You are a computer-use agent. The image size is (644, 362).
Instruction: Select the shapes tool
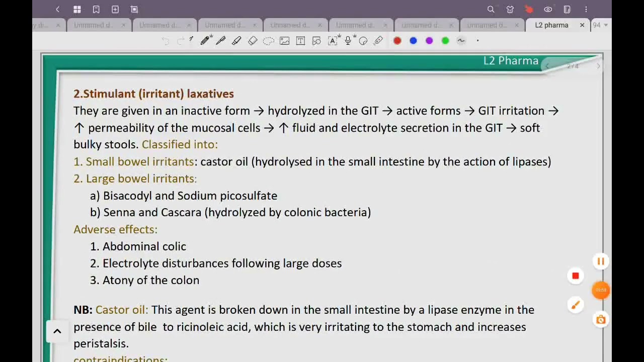click(316, 41)
